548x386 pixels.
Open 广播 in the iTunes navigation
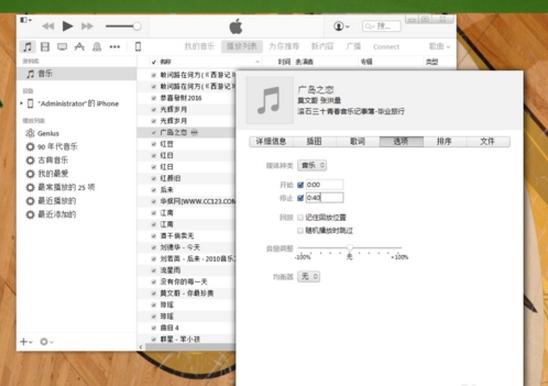[x=353, y=46]
